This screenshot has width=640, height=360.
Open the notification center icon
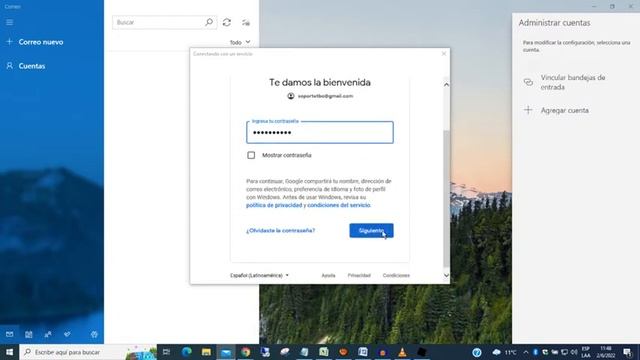point(627,352)
